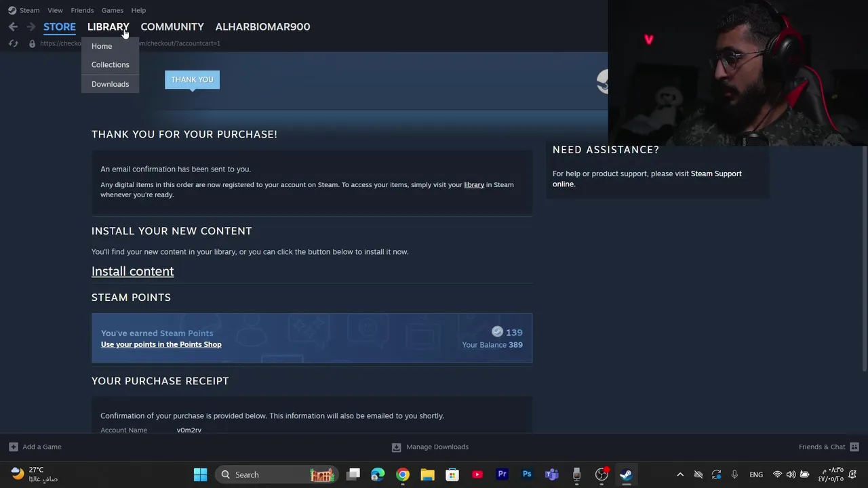868x488 pixels.
Task: Click the page vertical scrollbar
Action: [864, 258]
